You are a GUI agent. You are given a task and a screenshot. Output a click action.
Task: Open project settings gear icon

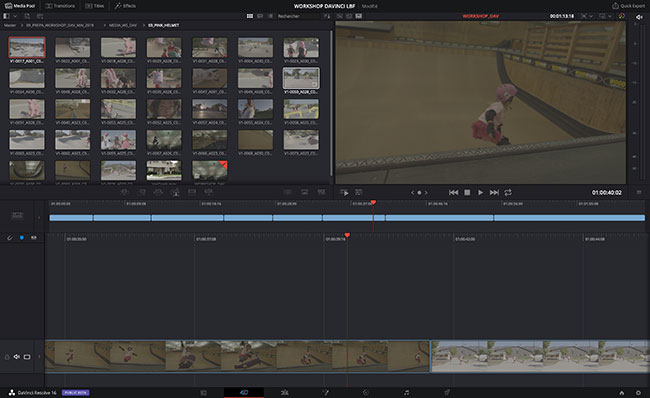[x=638, y=392]
